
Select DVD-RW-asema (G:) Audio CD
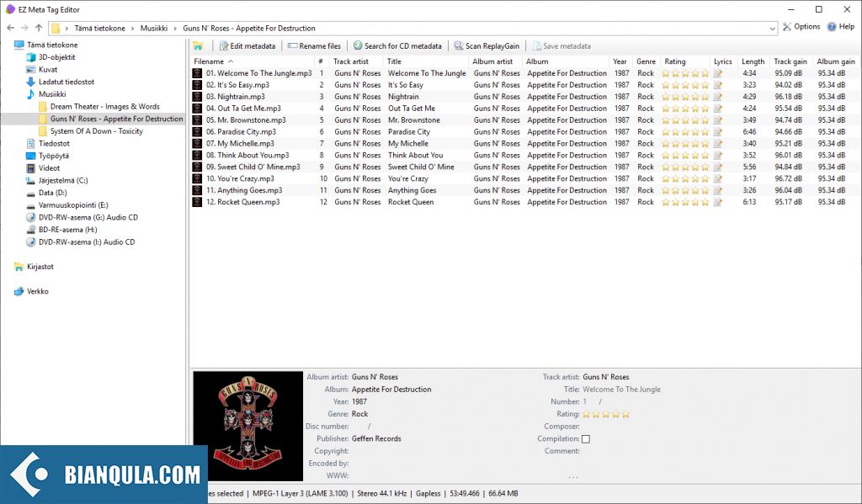88,218
